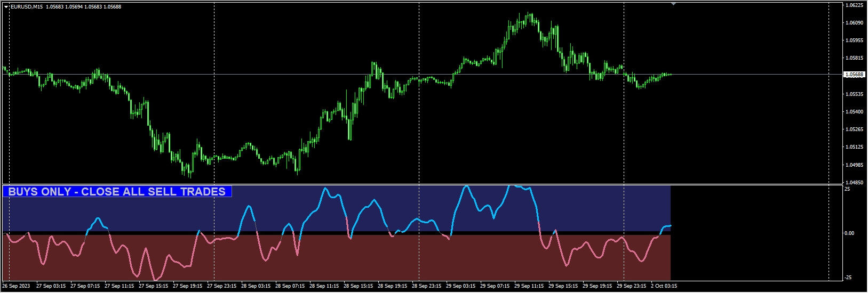Select the BUYS ONLY - CLOSE ALL SELL TRADES label
This screenshot has height=293, width=868.
117,191
